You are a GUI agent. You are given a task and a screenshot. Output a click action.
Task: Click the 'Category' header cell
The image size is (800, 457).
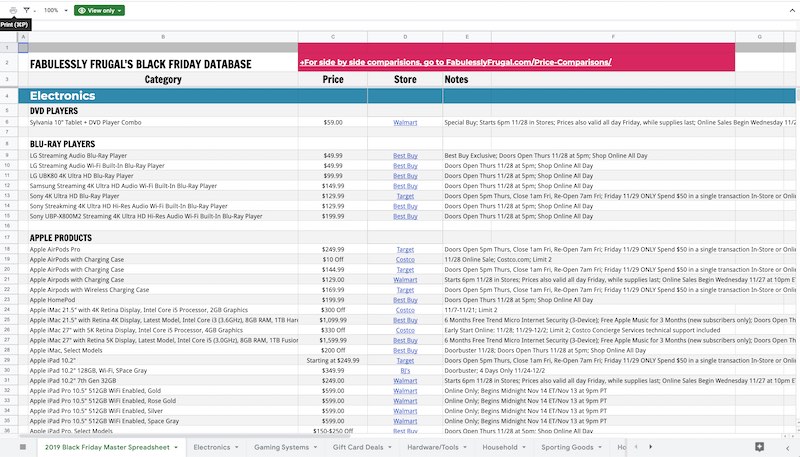(x=163, y=80)
